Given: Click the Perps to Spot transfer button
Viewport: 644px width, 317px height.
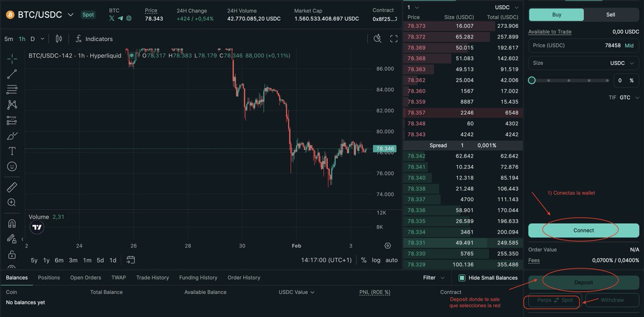Looking at the screenshot, I should [555, 300].
